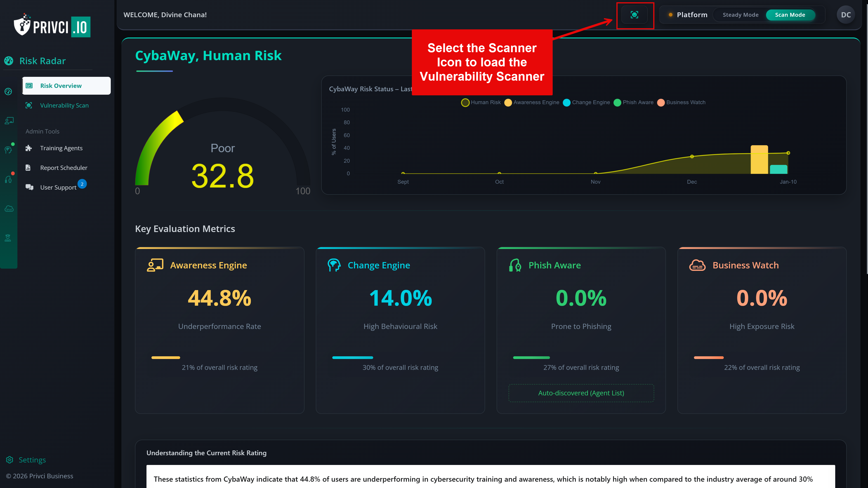
Task: Select the Scanner icon in the header
Action: pos(635,15)
